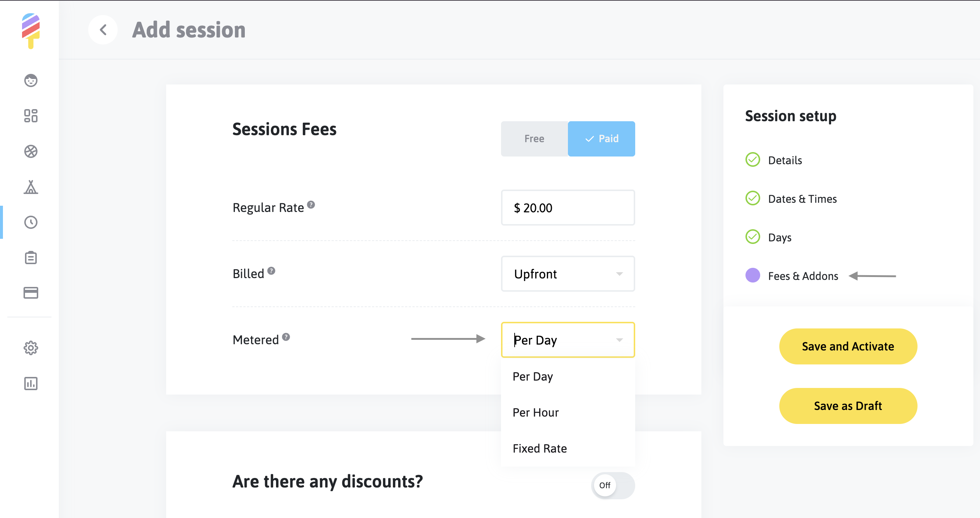
Task: Select the basketball activities sidebar icon
Action: (31, 151)
